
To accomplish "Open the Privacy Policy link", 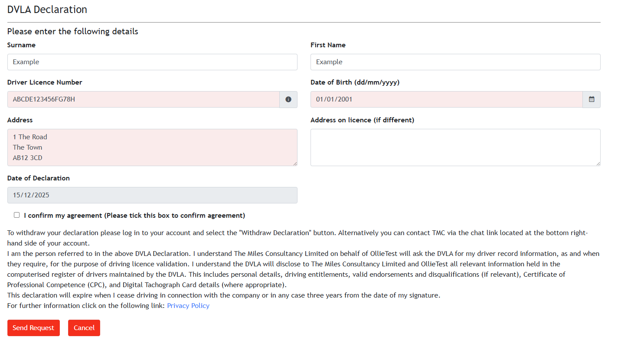I will pyautogui.click(x=188, y=306).
